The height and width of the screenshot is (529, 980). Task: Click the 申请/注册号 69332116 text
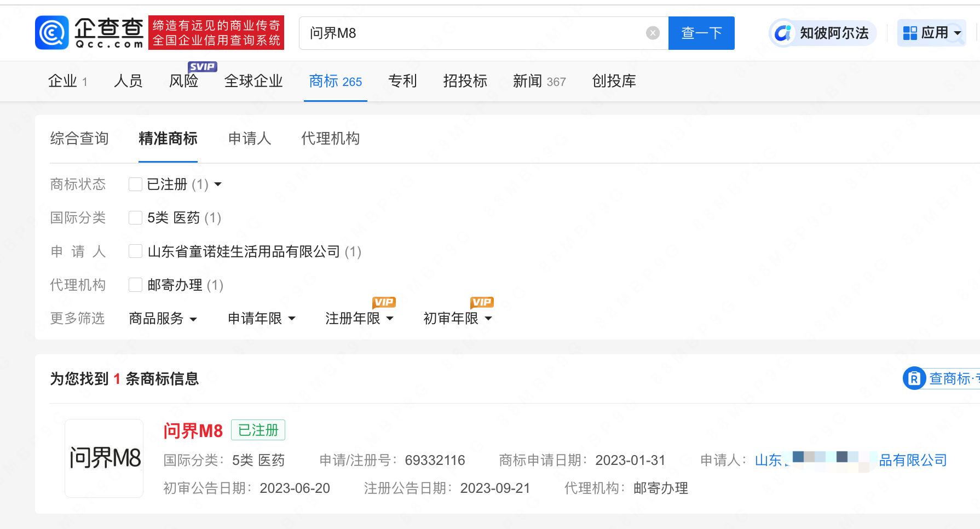[392, 461]
